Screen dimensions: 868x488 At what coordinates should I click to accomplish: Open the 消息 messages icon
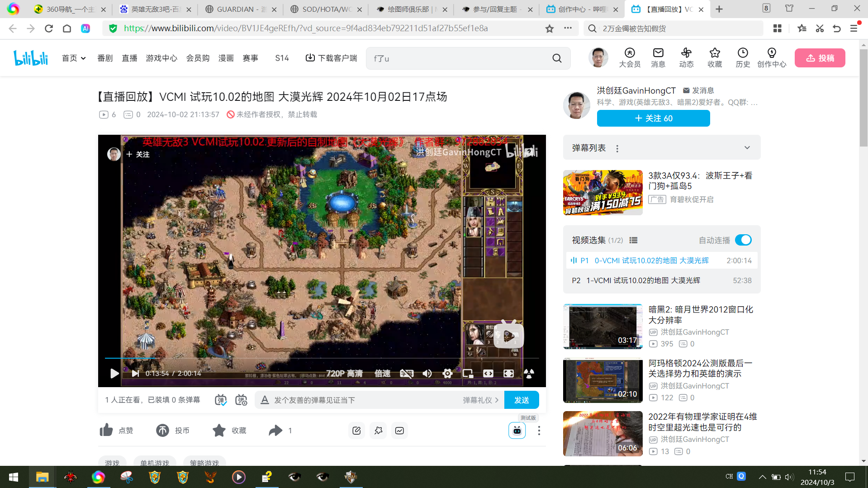(x=658, y=58)
